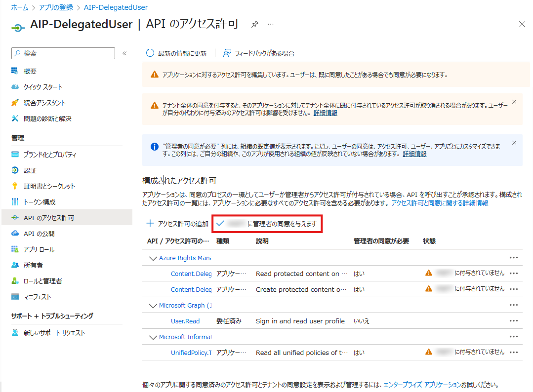Click the feedback icon for フィードバックがある場合
The width and height of the screenshot is (533, 392).
tap(227, 53)
